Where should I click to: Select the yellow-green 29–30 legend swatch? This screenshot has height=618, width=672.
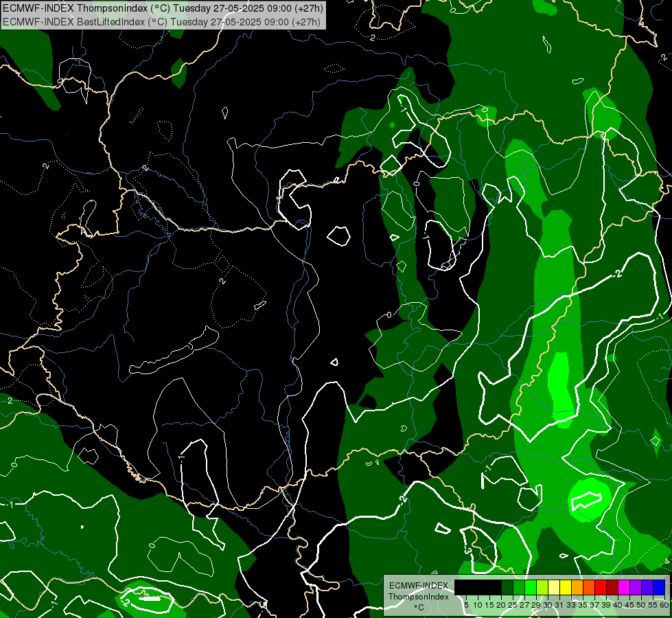click(542, 587)
